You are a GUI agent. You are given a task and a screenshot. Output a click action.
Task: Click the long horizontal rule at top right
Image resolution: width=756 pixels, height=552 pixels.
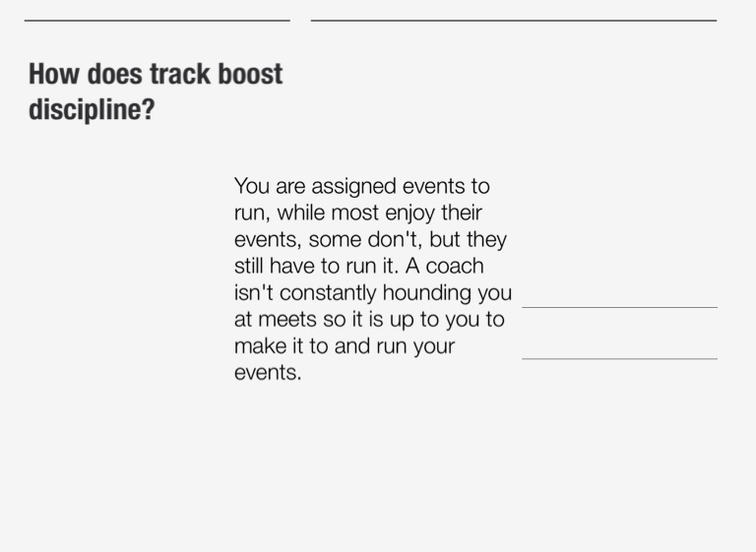tap(514, 20)
